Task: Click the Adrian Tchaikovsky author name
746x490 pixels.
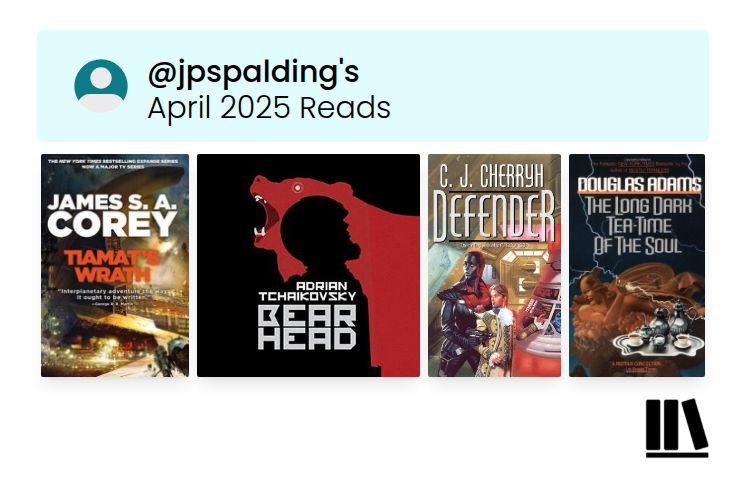Action: (x=307, y=291)
